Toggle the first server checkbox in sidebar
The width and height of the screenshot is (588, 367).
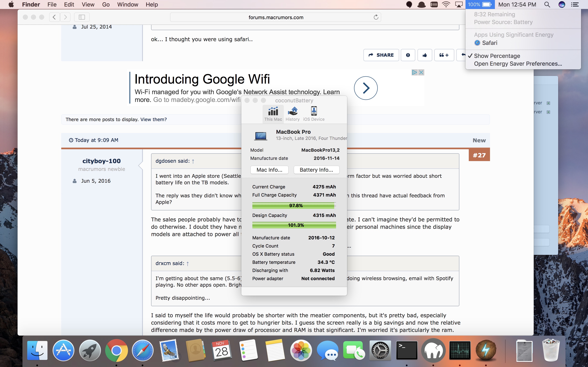tap(548, 103)
